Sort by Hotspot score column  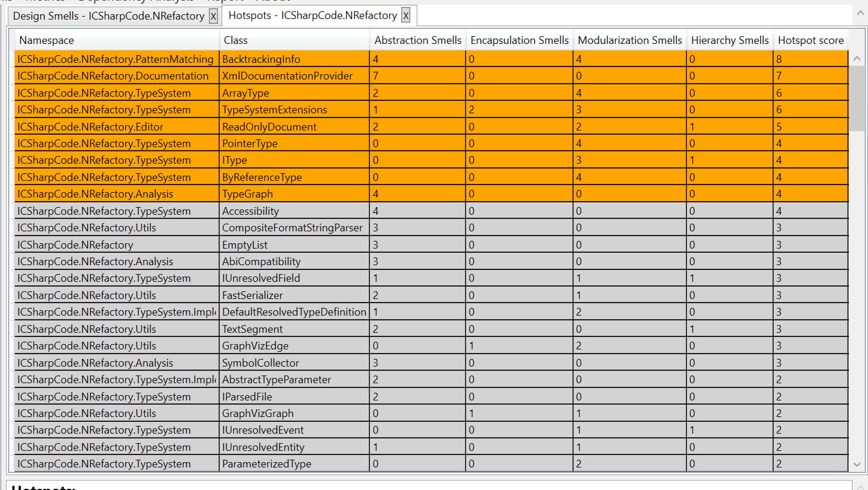(x=810, y=40)
